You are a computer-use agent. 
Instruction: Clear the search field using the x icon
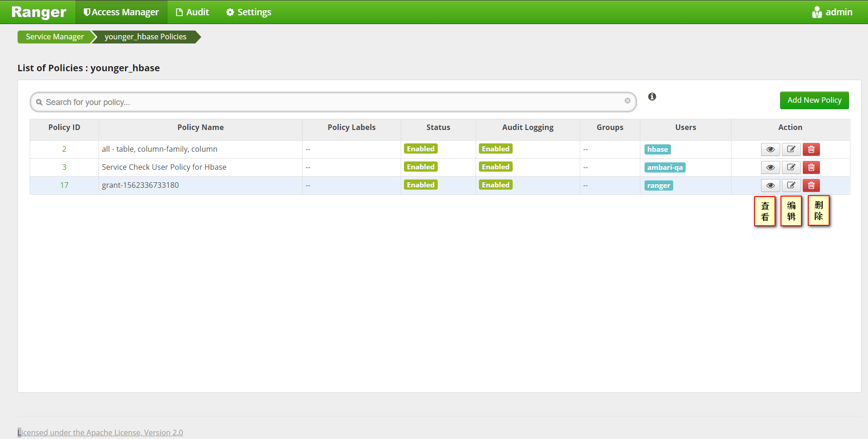627,100
